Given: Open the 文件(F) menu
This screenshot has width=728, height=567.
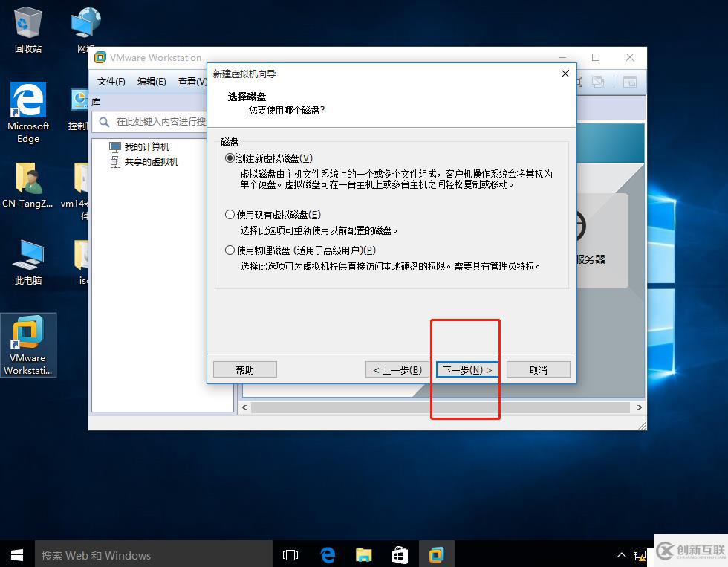Looking at the screenshot, I should [111, 82].
